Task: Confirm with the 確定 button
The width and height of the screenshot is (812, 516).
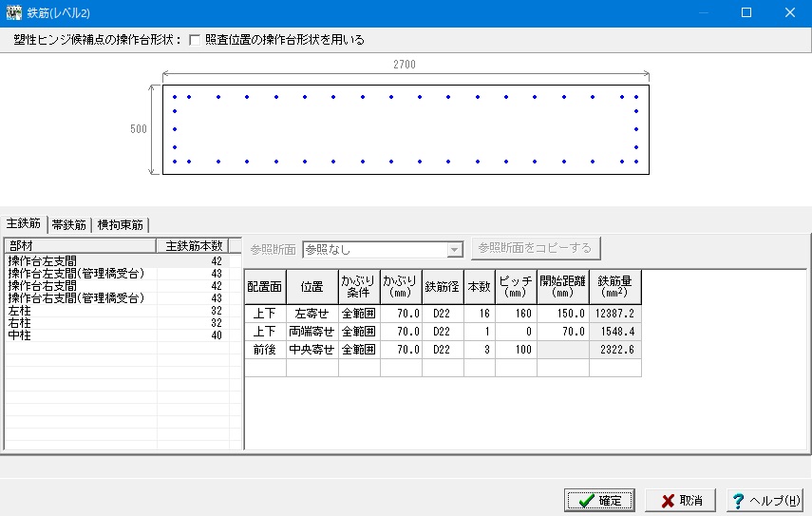Action: [599, 501]
